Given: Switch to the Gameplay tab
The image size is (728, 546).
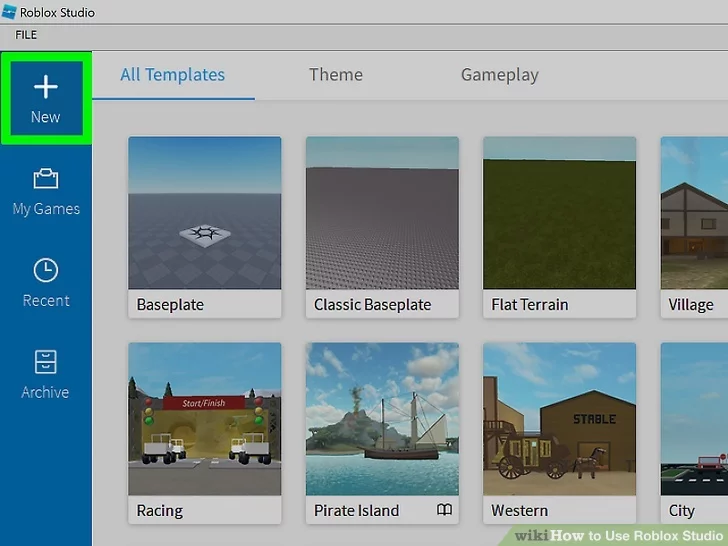Looking at the screenshot, I should click(500, 75).
